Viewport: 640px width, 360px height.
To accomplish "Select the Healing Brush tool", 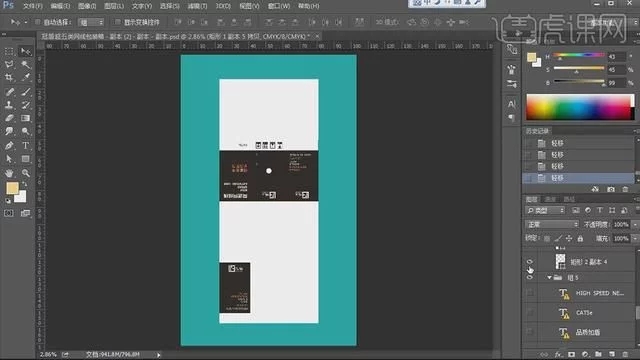I will [x=9, y=92].
